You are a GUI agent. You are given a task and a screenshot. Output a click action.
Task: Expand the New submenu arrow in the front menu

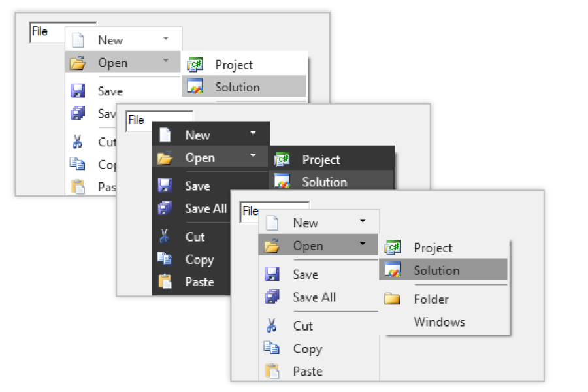363,221
